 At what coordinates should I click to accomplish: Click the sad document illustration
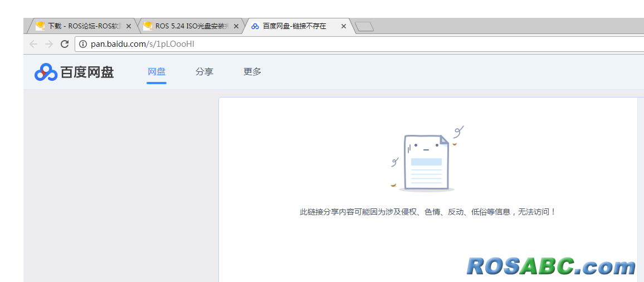(x=427, y=159)
